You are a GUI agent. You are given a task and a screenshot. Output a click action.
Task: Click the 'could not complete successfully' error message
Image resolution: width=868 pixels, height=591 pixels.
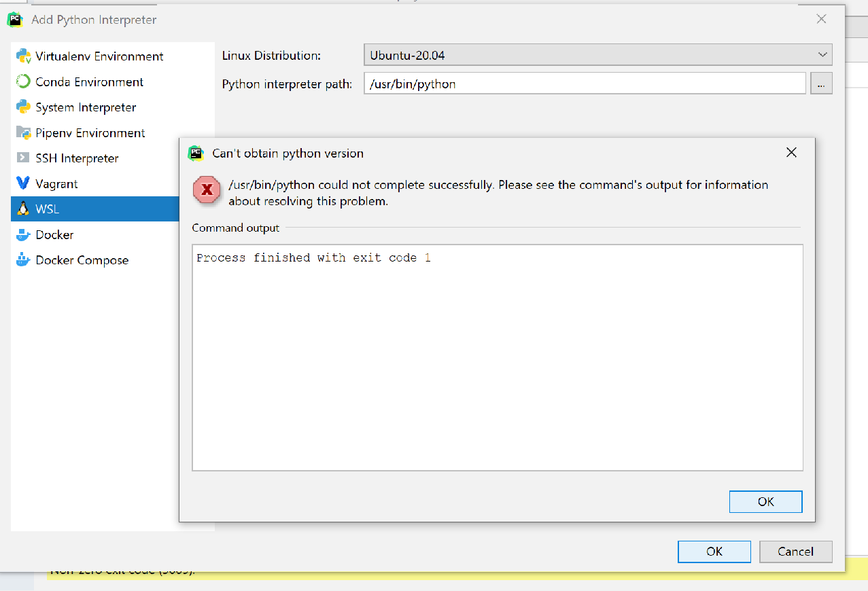click(498, 193)
